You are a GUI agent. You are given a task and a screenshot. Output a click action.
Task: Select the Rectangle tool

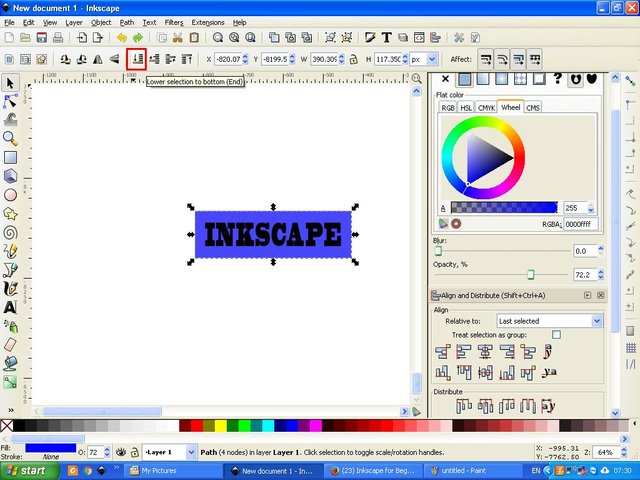click(x=10, y=158)
